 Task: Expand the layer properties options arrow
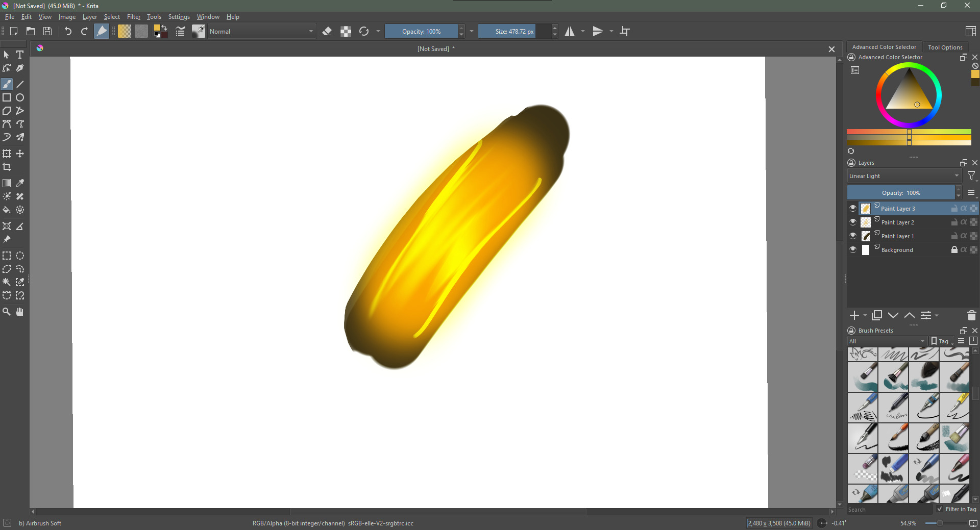(x=937, y=316)
